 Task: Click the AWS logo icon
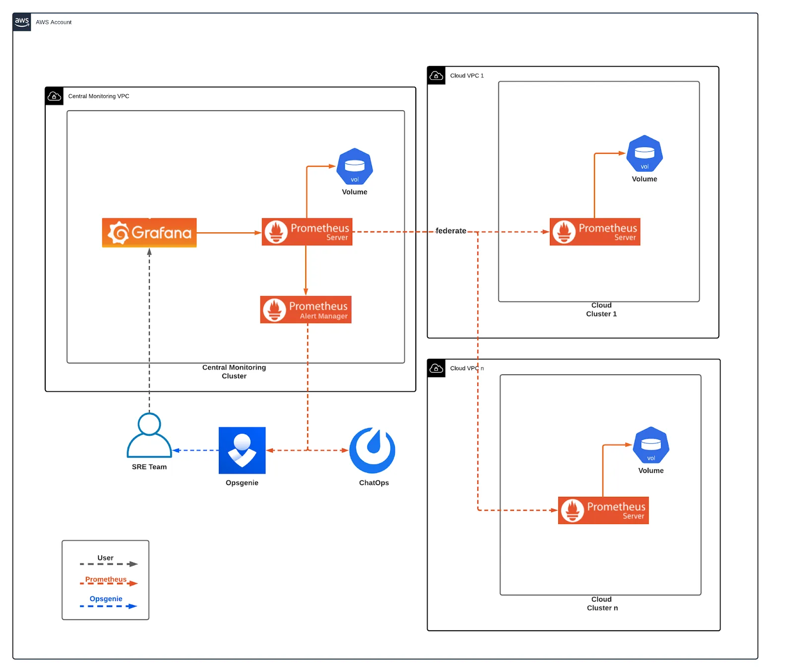(22, 22)
